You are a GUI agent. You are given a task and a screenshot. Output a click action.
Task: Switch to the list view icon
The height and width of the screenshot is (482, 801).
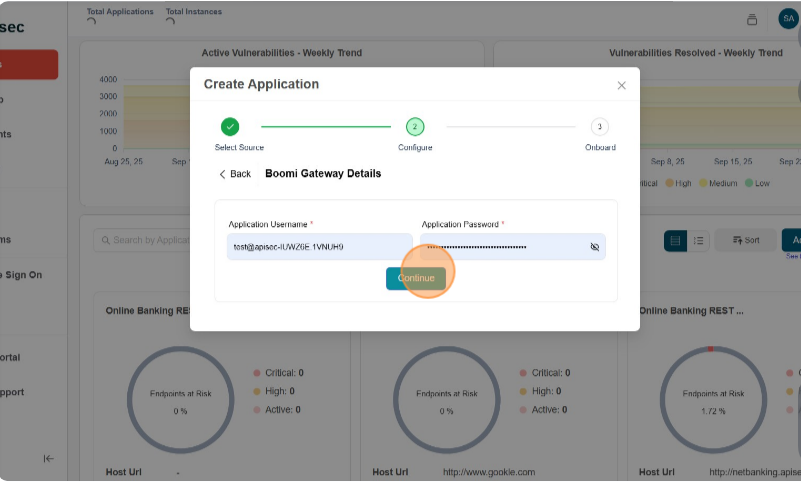click(699, 240)
